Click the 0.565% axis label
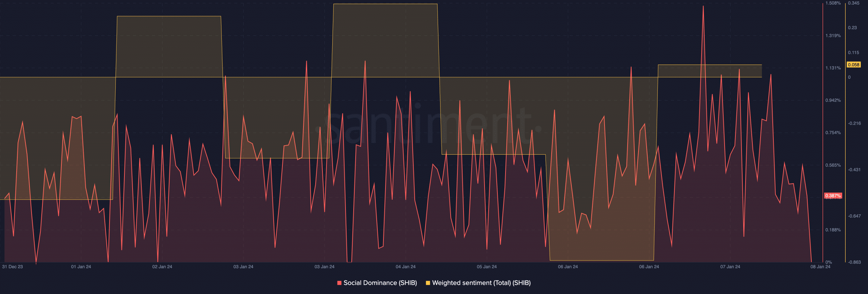 [833, 165]
